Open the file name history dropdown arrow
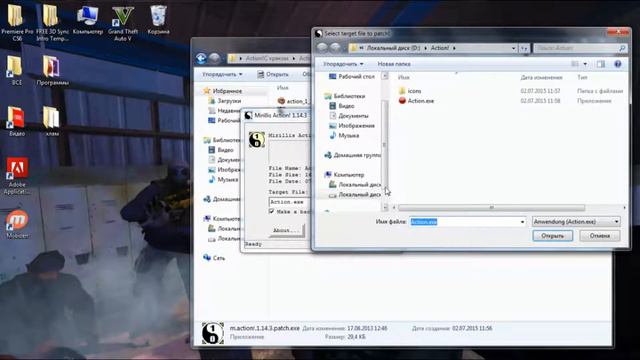This screenshot has height=360, width=640. (x=522, y=222)
